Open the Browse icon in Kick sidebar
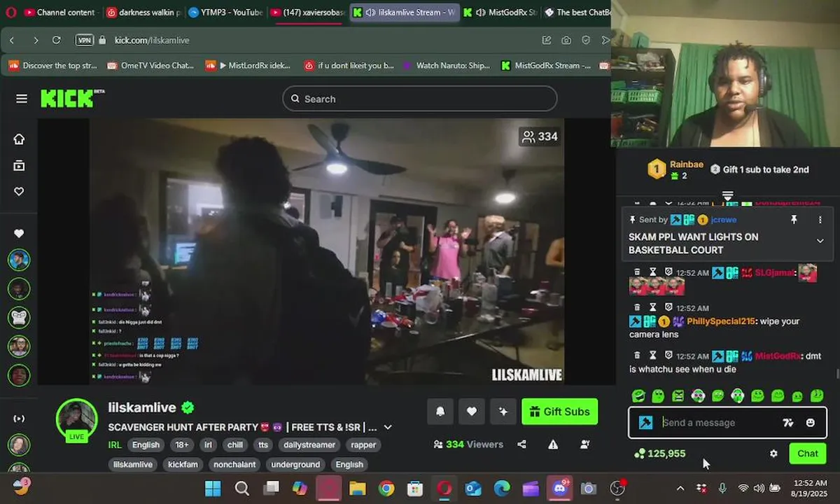840x504 pixels. click(x=19, y=165)
